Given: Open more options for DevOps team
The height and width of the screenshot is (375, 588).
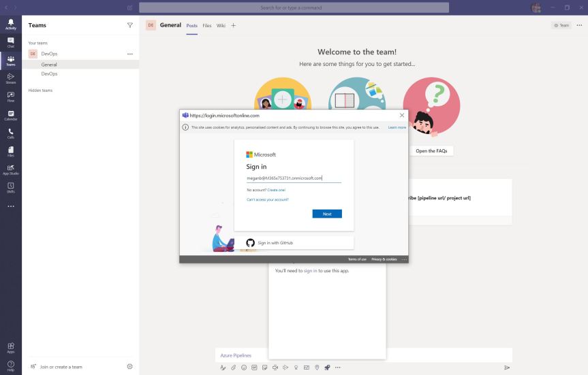Looking at the screenshot, I should (130, 54).
